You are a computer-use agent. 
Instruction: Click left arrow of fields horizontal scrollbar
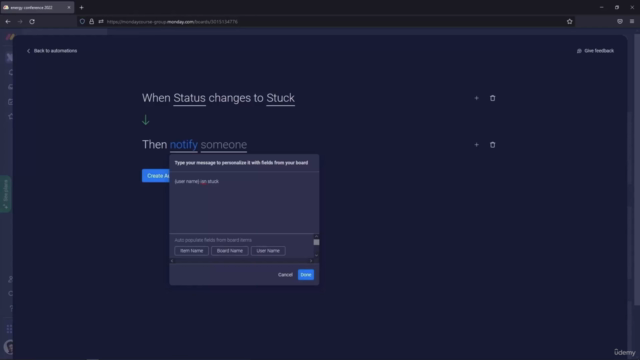[x=172, y=261]
